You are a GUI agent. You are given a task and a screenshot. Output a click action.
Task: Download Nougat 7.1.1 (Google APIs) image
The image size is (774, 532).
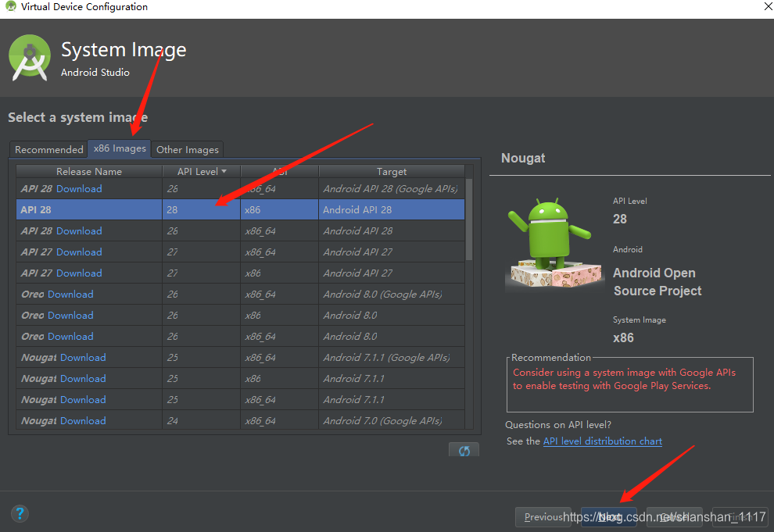[83, 358]
